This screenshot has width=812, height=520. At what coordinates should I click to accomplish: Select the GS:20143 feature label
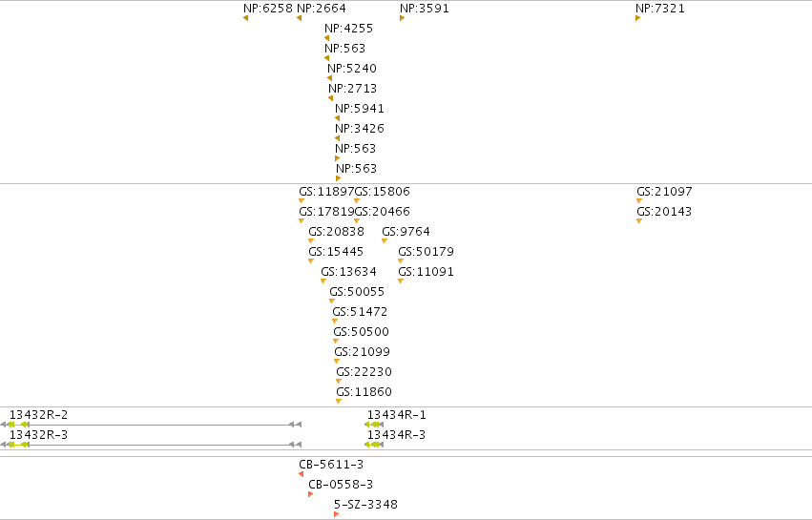click(x=664, y=212)
